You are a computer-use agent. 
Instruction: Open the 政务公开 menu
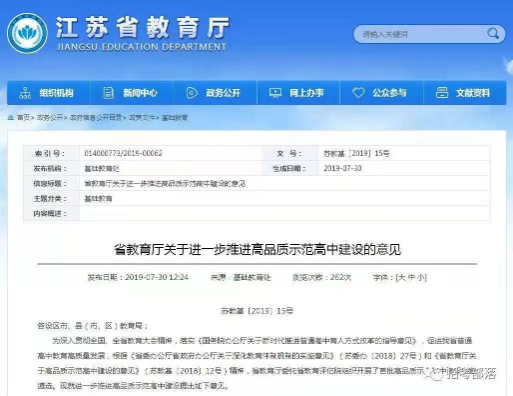click(x=215, y=93)
